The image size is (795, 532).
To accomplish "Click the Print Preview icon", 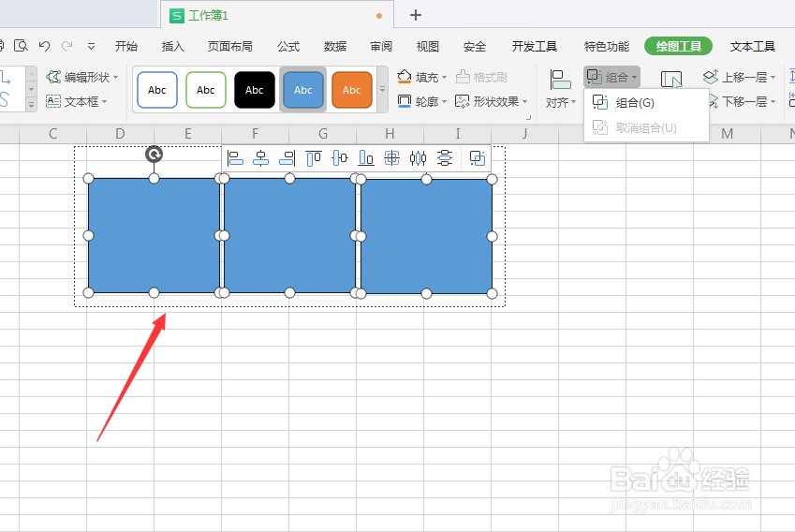I will (x=21, y=46).
